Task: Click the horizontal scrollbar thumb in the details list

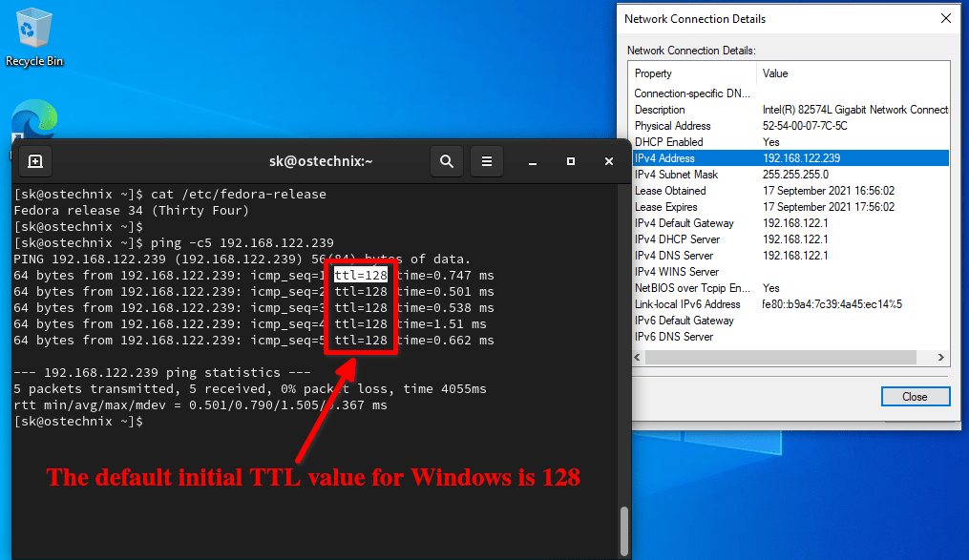Action: point(781,358)
